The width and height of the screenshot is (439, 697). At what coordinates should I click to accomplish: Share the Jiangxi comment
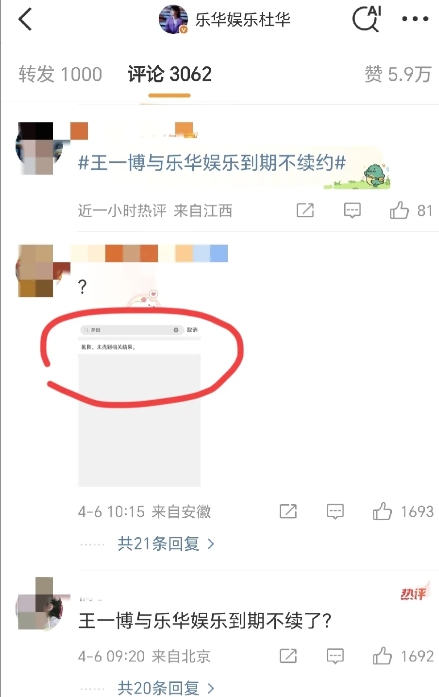[x=305, y=210]
